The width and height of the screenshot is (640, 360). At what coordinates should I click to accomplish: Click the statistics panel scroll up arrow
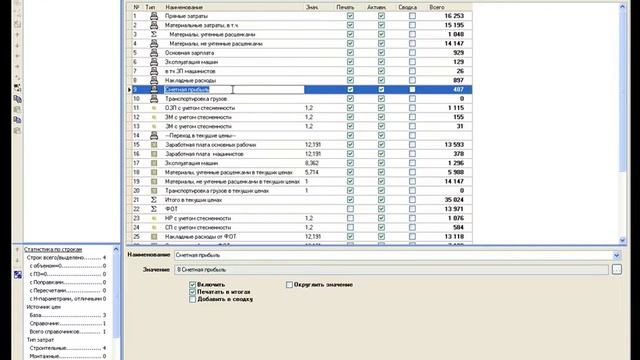[x=116, y=249]
